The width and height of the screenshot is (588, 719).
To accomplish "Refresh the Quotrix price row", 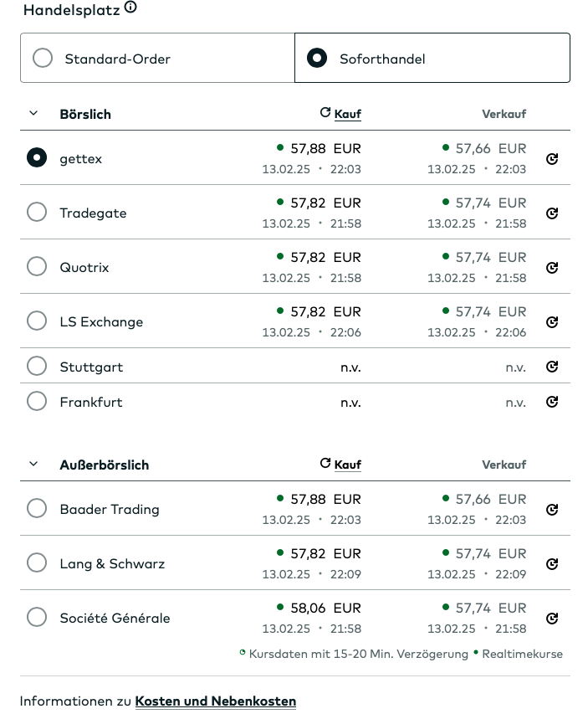I will pyautogui.click(x=552, y=268).
